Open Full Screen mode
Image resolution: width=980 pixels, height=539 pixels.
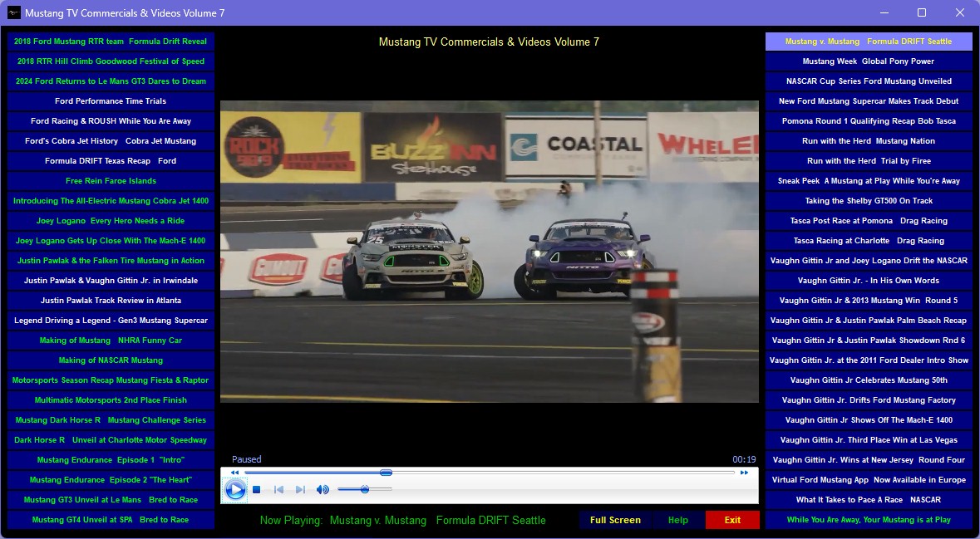tap(615, 520)
